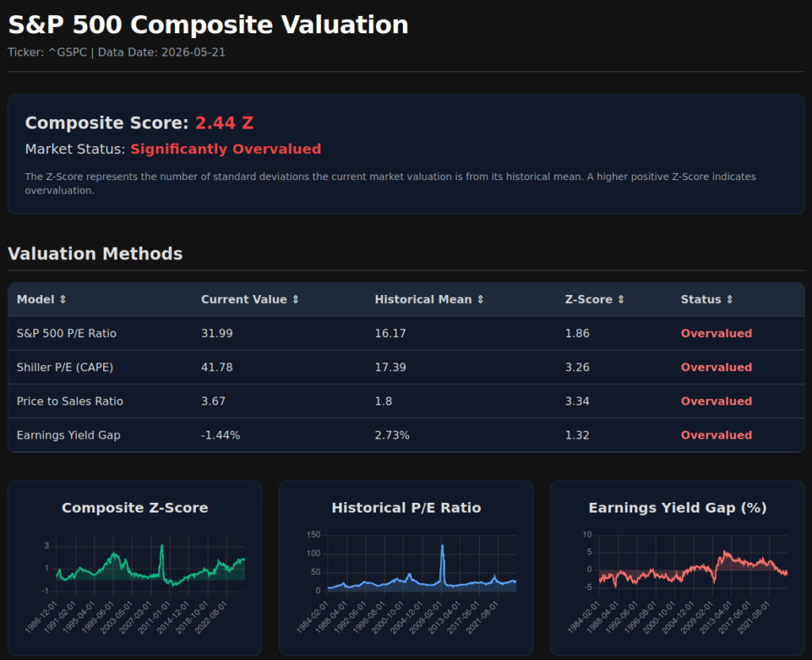Screen dimensions: 812x660
Task: Click Z-Score value 1.32
Action: point(577,436)
